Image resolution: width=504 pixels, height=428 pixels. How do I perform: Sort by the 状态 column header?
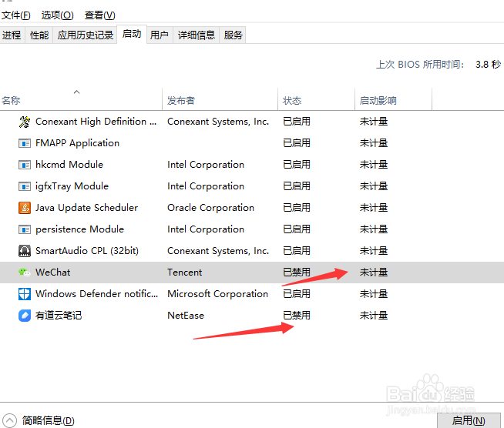click(x=317, y=101)
